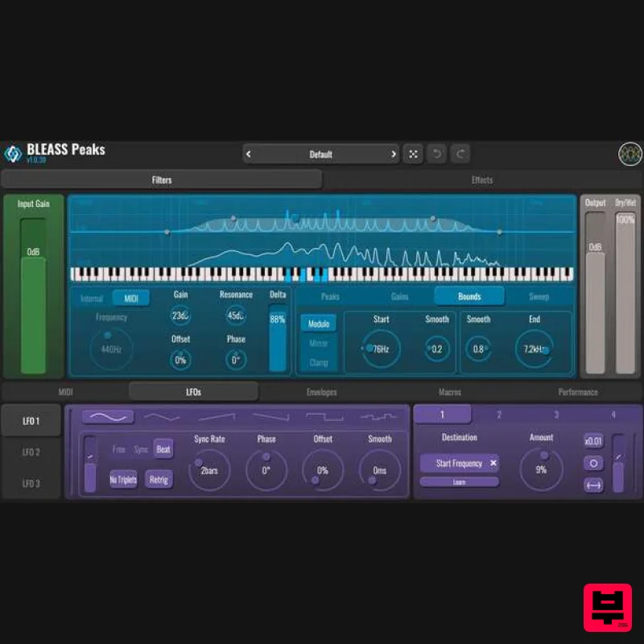Set LFO rate mode to Sync
The height and width of the screenshot is (644, 644).
(140, 449)
